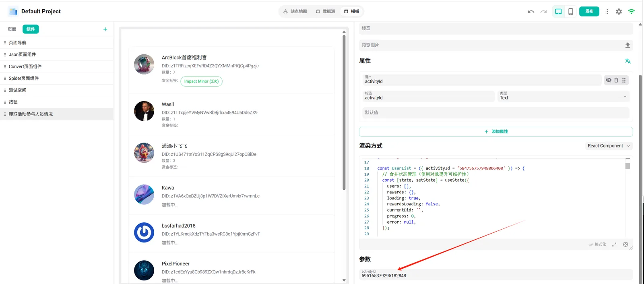This screenshot has height=284, width=644.
Task: Switch to the 页面 pages tab
Action: coord(12,29)
